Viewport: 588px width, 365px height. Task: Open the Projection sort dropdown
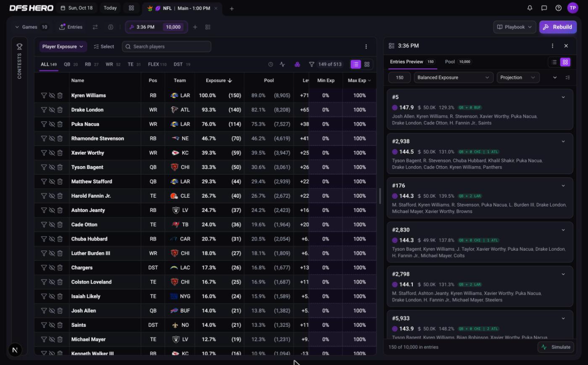(x=518, y=77)
